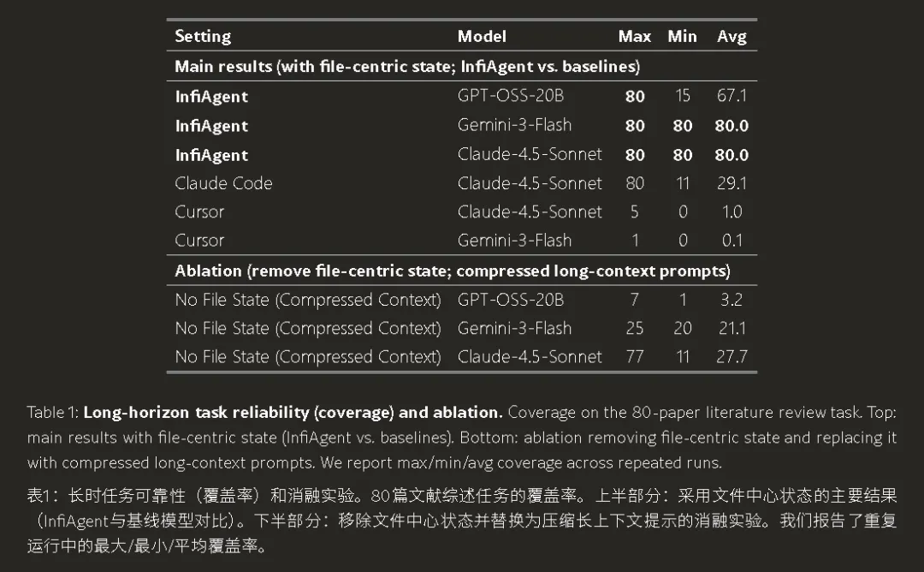Screen dimensions: 924x572
Task: Click the Model column header
Action: point(482,37)
